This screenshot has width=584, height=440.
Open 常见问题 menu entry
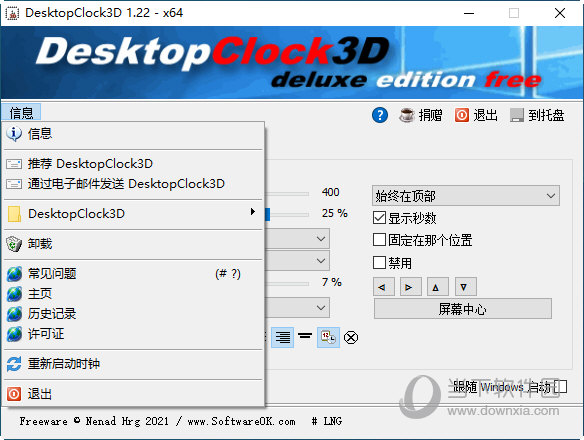[x=134, y=274]
